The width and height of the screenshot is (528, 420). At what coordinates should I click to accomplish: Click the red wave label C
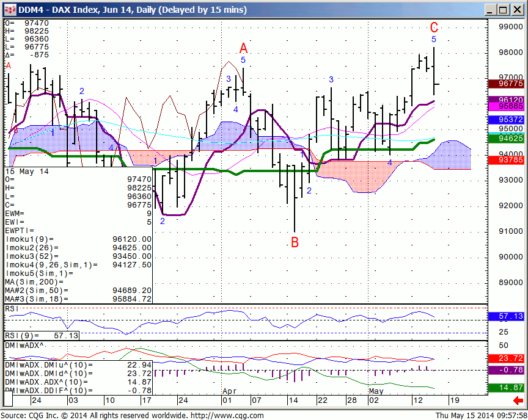(434, 27)
